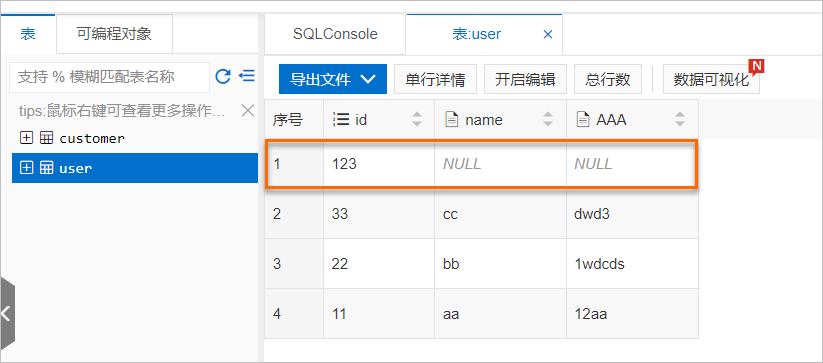Click row number 3 cell

(294, 264)
